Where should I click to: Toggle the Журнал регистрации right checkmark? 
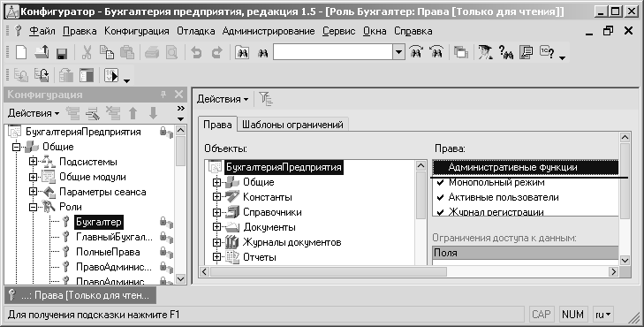tap(441, 212)
